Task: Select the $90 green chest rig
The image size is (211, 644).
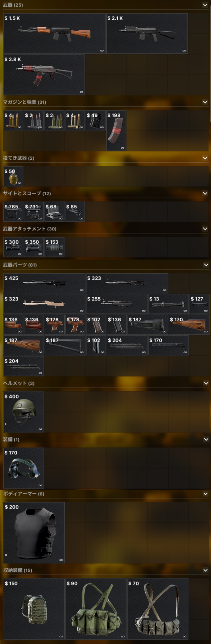Action: (96, 609)
